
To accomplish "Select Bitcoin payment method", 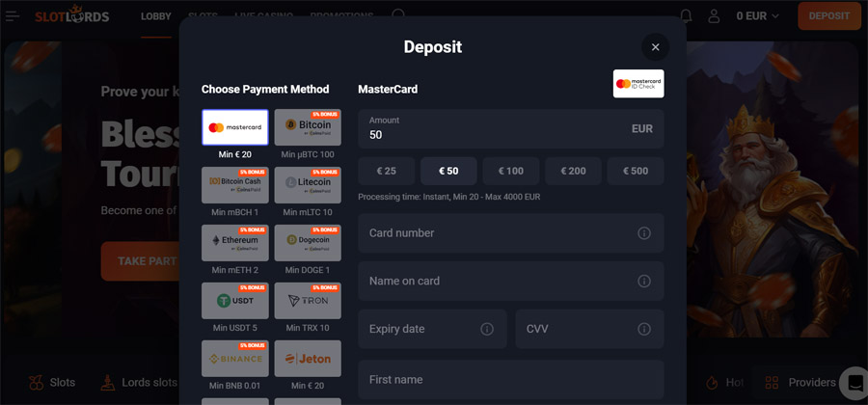I will (x=308, y=127).
